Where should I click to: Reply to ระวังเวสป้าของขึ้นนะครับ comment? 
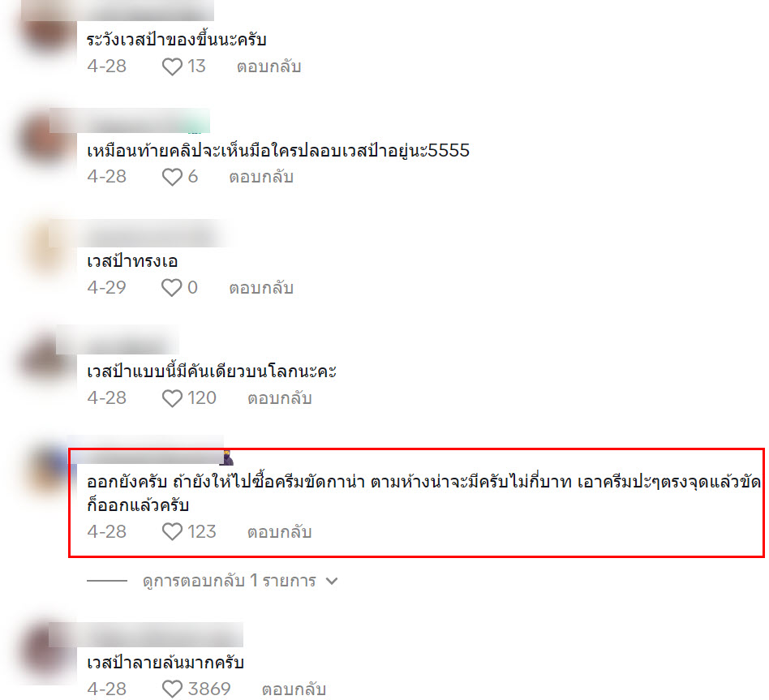pyautogui.click(x=269, y=67)
